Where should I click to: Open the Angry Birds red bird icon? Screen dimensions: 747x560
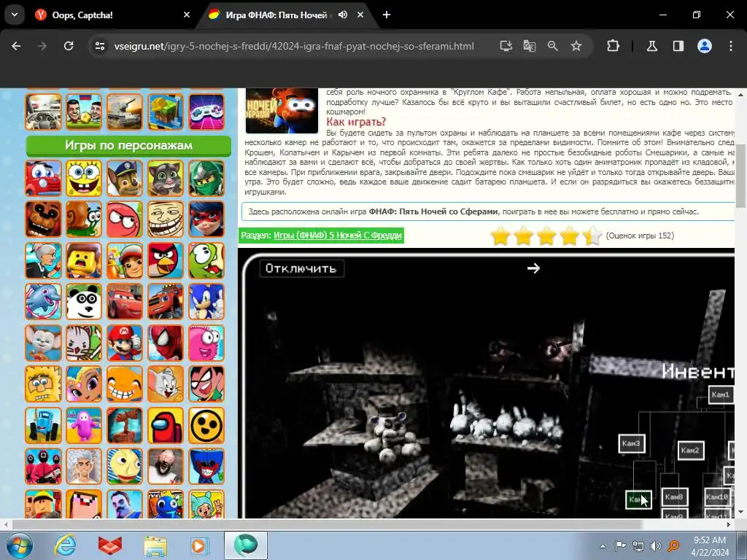pyautogui.click(x=166, y=260)
